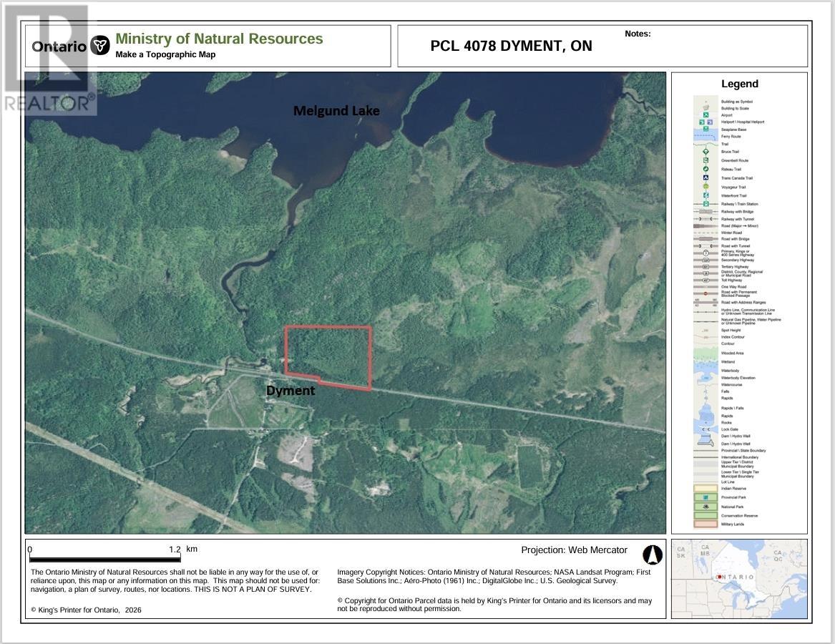
Task: Toggle the Lock Gate legend symbol
Action: tap(705, 429)
